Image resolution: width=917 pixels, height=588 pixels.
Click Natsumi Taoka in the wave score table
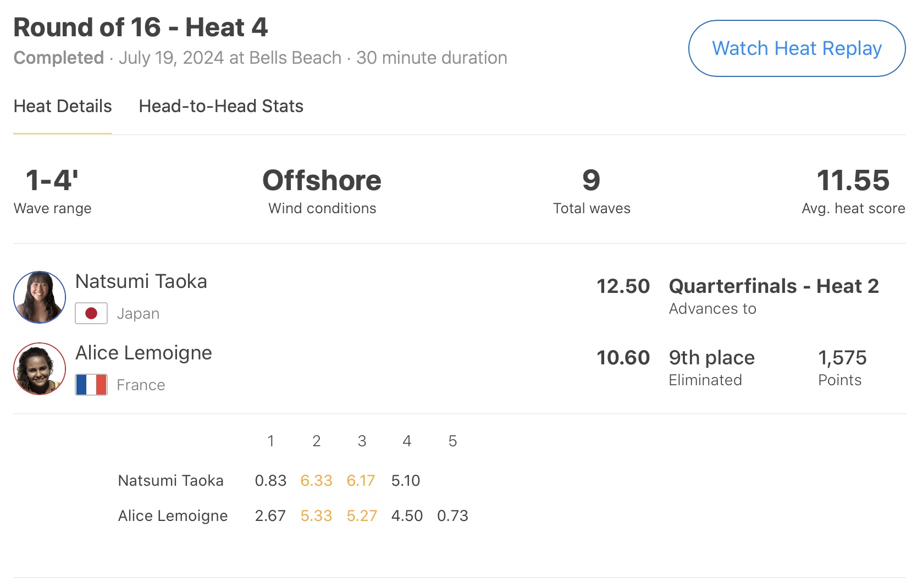point(170,481)
